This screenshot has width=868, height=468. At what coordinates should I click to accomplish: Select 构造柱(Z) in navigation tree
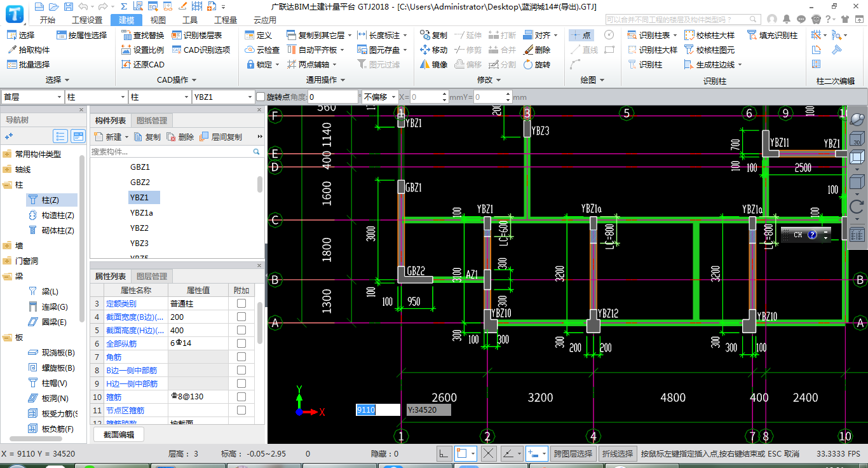coord(52,216)
